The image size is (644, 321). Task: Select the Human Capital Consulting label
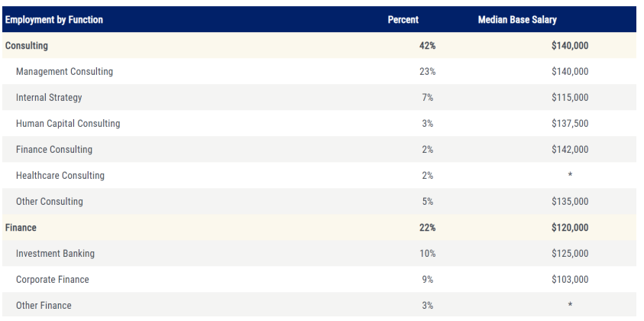point(68,124)
